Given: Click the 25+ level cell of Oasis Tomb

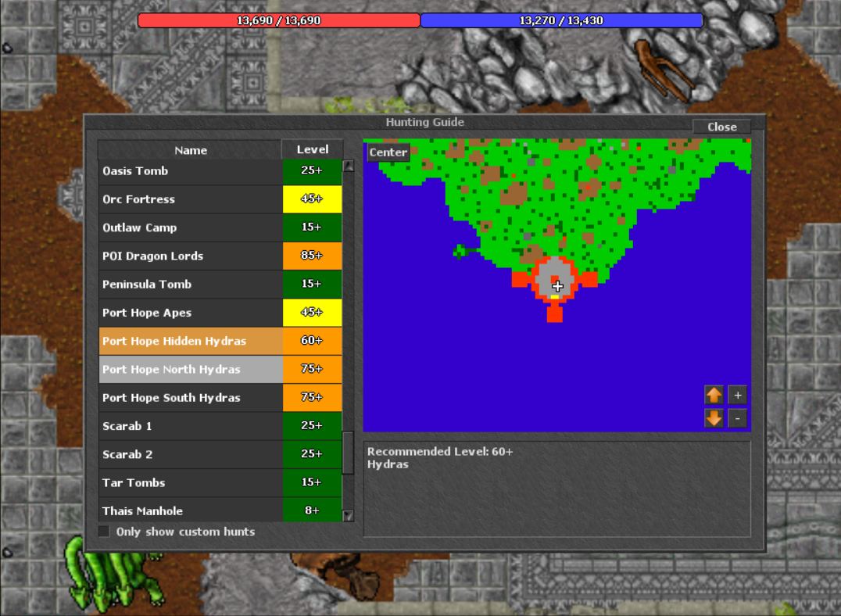Looking at the screenshot, I should pos(312,170).
